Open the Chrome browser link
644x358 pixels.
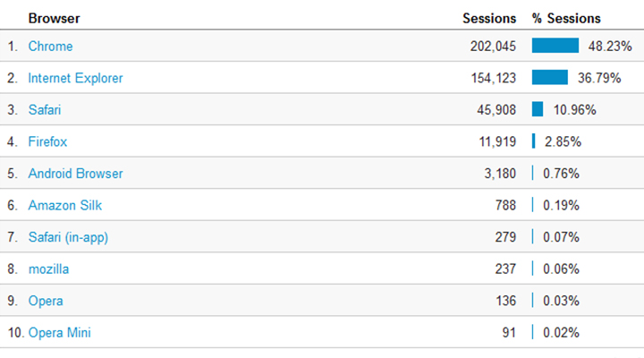(x=50, y=46)
